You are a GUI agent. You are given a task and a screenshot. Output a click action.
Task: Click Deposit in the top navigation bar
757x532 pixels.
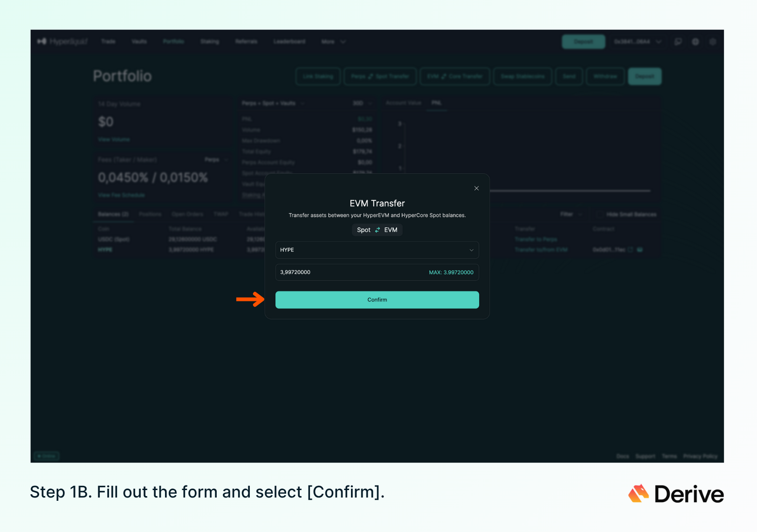(x=584, y=41)
